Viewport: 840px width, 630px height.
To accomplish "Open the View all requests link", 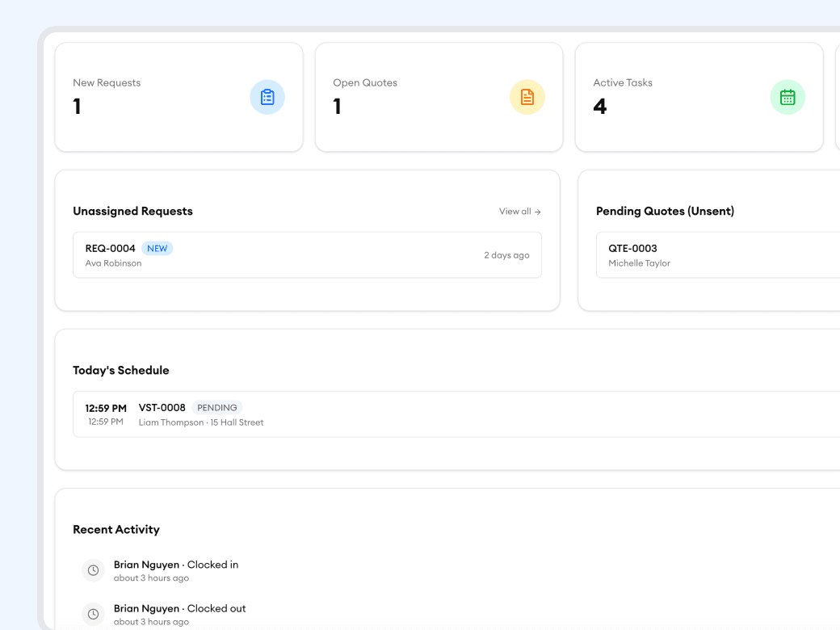I will pyautogui.click(x=514, y=211).
